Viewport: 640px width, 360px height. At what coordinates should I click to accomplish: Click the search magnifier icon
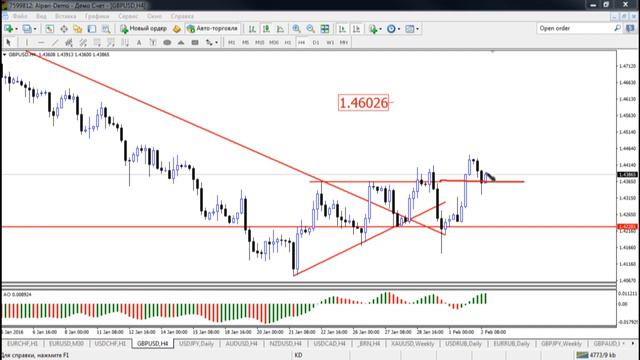pyautogui.click(x=617, y=28)
